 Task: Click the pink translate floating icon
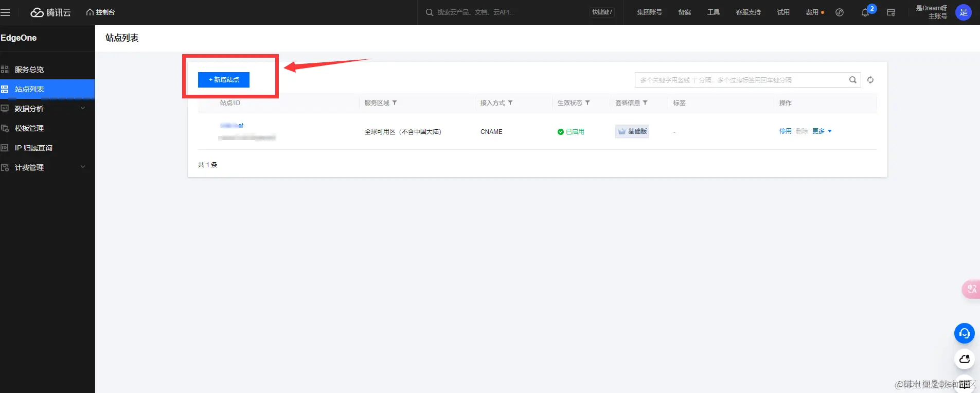(971, 289)
